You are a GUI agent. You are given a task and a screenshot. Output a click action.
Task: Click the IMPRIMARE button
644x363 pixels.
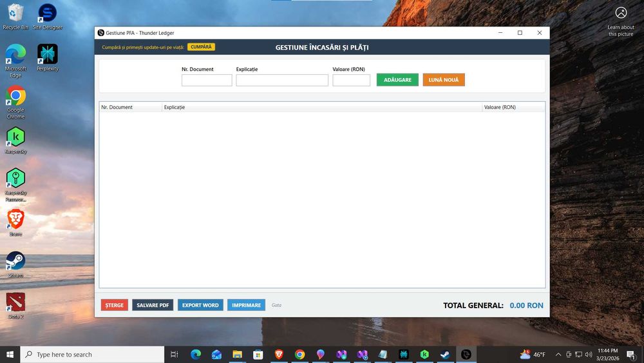[246, 305]
